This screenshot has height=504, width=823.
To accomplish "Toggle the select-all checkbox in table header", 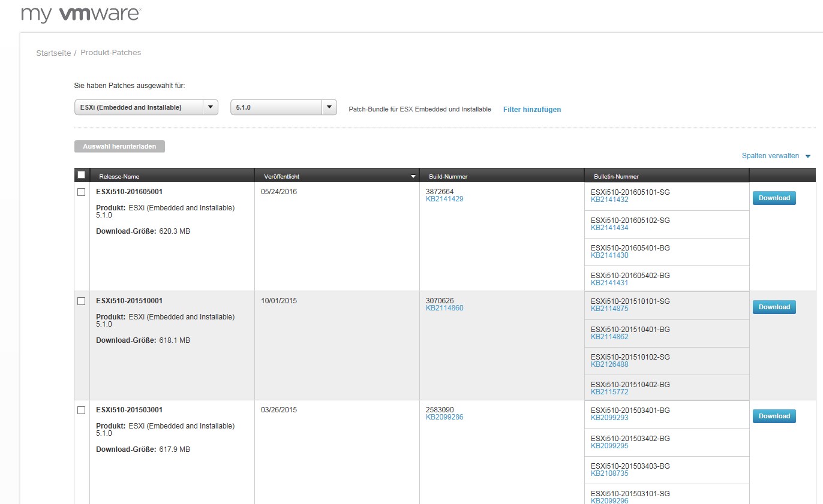I will point(82,175).
